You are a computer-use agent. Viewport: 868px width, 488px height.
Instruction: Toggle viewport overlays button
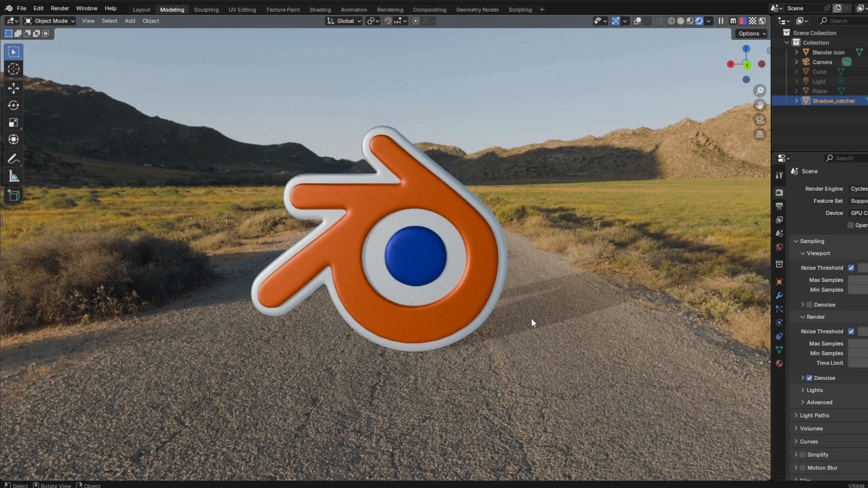[637, 21]
